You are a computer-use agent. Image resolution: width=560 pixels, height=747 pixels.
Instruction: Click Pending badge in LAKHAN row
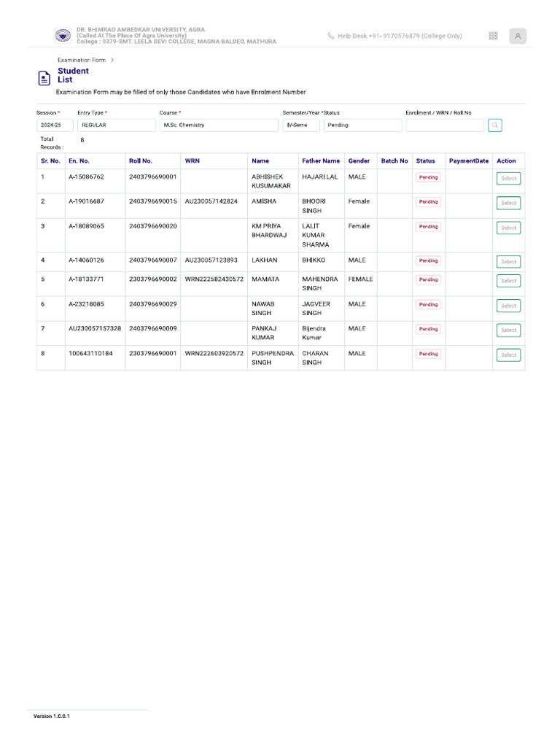click(x=429, y=260)
